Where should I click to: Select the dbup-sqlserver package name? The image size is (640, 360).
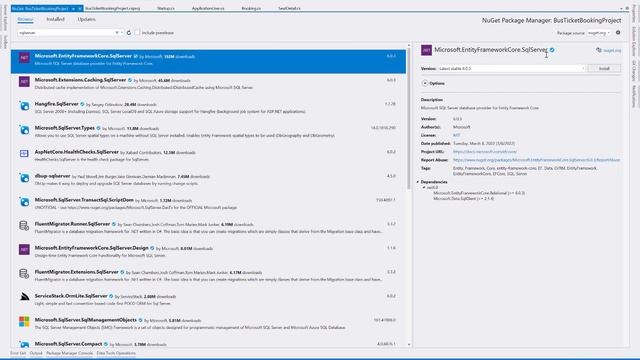pos(53,176)
